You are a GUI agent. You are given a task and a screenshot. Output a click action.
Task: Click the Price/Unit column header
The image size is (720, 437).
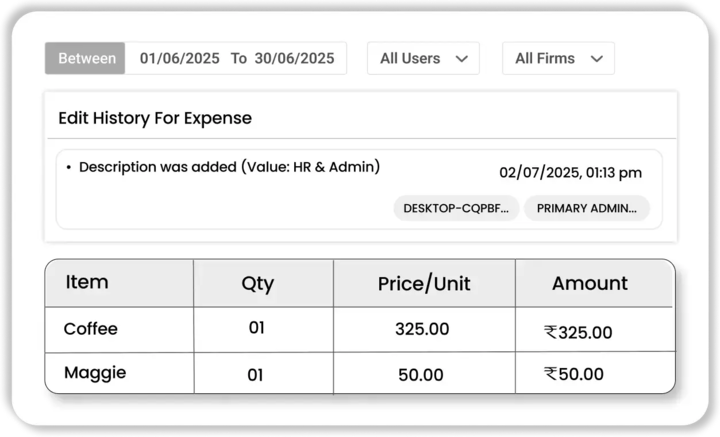423,284
